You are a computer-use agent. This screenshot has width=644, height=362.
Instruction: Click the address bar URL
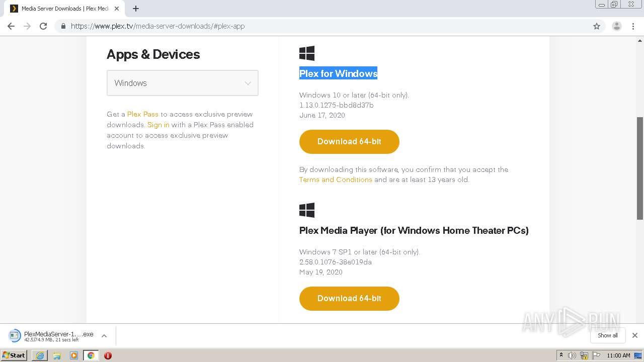click(x=157, y=26)
